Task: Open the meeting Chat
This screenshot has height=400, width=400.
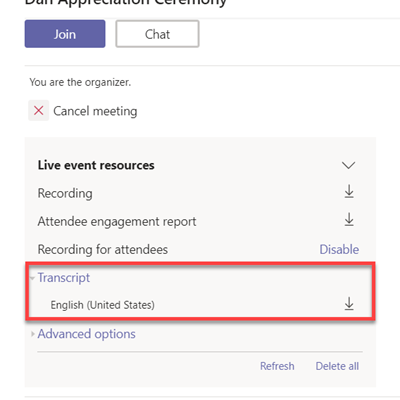Action: pos(157,34)
